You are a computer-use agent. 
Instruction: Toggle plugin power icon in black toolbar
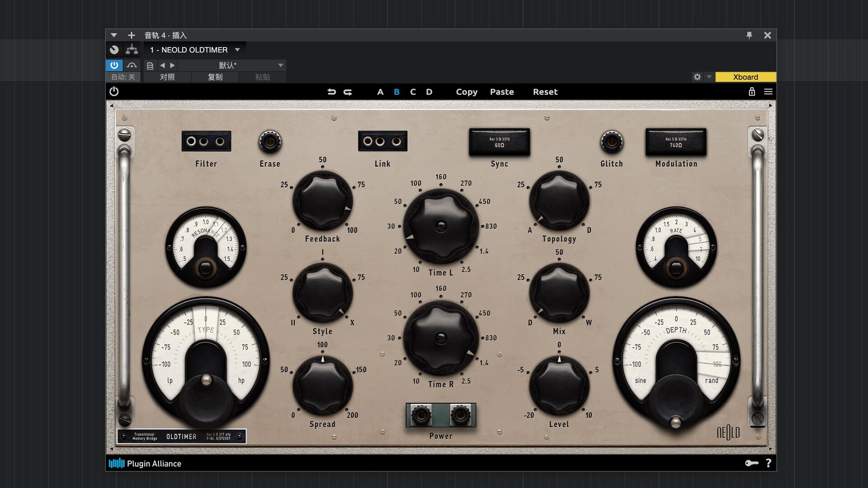(114, 91)
